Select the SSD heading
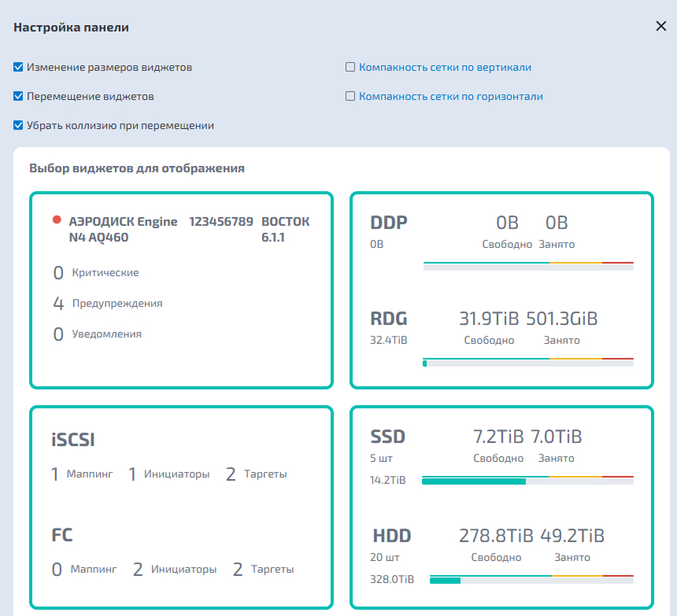 click(388, 437)
